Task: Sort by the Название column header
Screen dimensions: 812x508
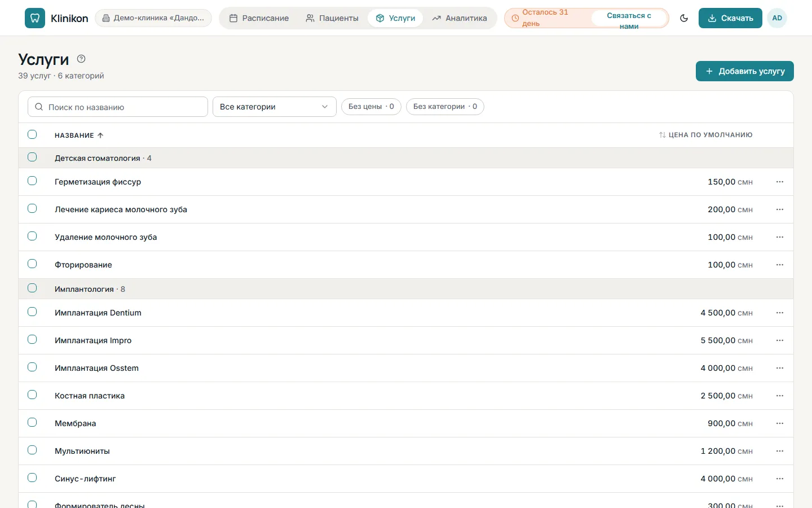Action: (79, 135)
